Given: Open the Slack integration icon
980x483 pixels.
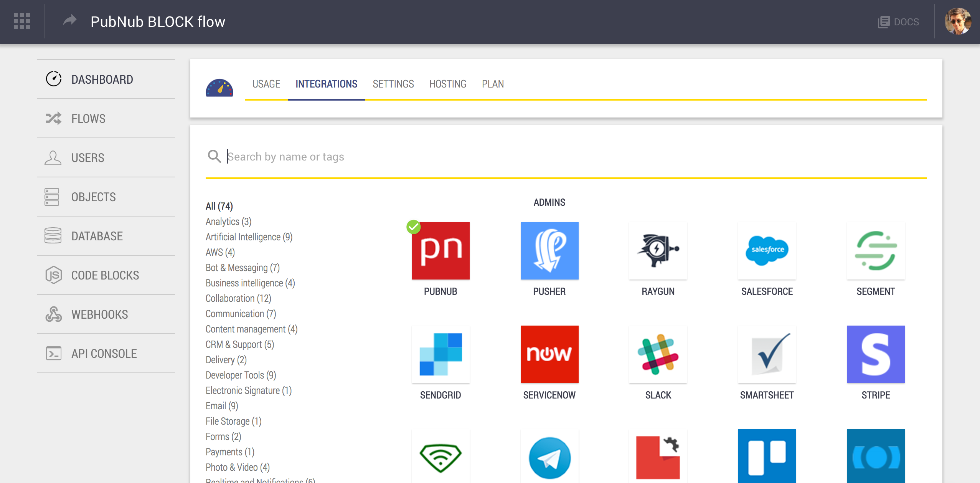Looking at the screenshot, I should (658, 354).
